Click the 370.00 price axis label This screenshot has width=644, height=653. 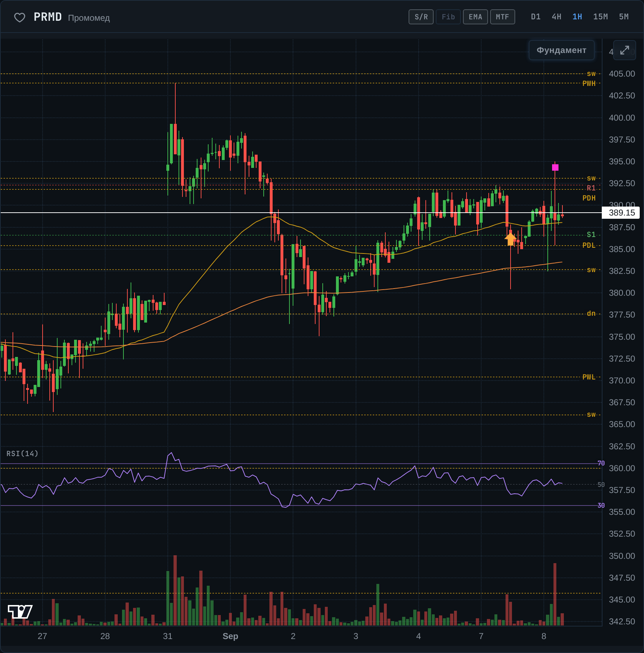[622, 381]
